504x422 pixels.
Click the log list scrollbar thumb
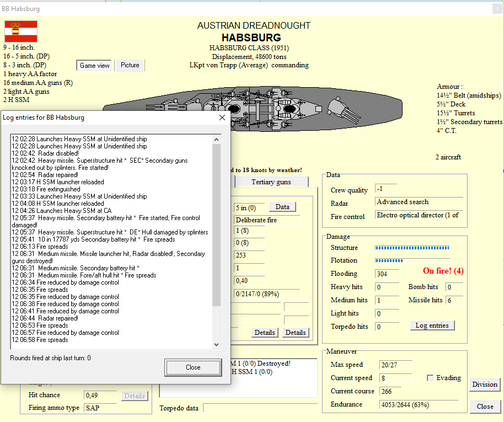(216, 225)
